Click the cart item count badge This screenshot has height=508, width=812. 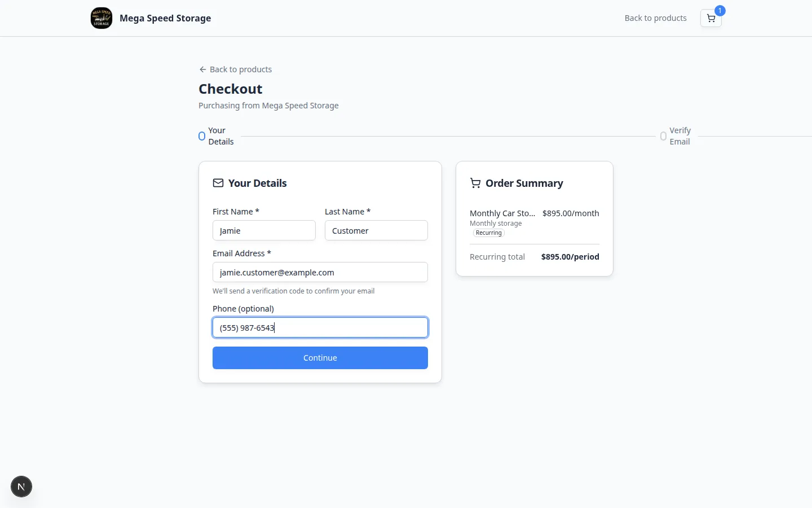(x=720, y=11)
